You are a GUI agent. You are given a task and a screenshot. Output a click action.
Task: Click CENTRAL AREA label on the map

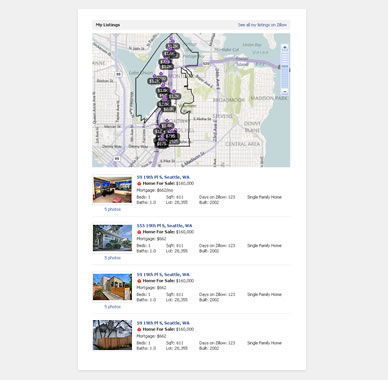coord(243,144)
